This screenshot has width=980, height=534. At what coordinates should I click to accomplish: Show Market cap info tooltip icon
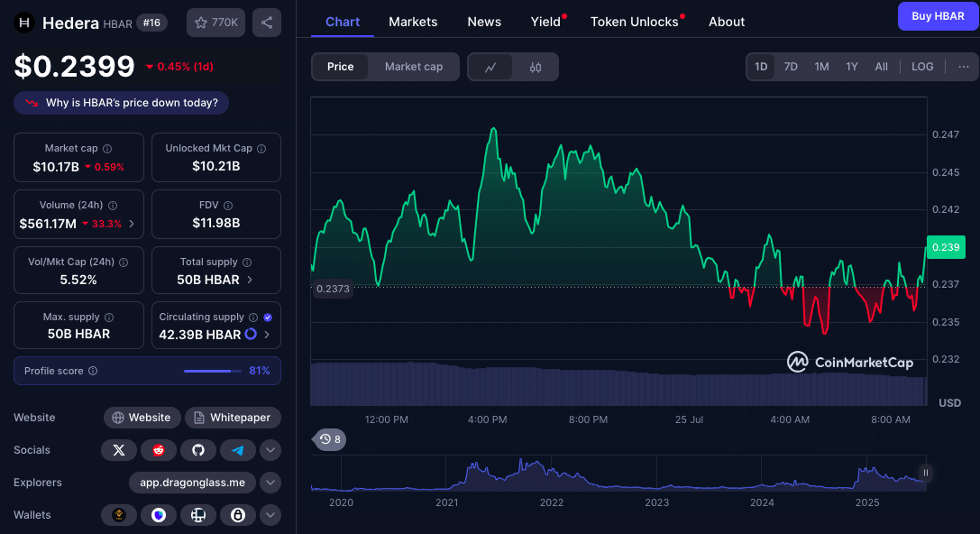pyautogui.click(x=107, y=149)
